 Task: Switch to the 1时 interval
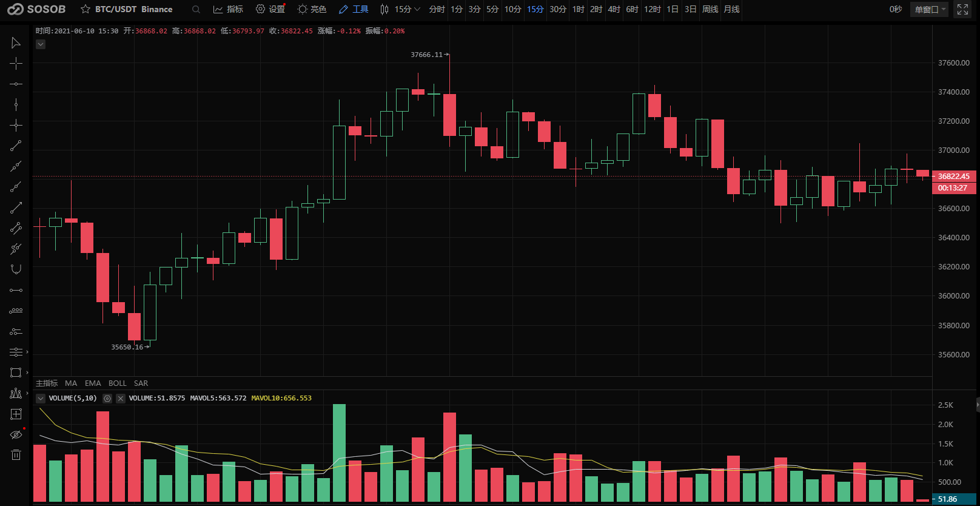coord(579,9)
